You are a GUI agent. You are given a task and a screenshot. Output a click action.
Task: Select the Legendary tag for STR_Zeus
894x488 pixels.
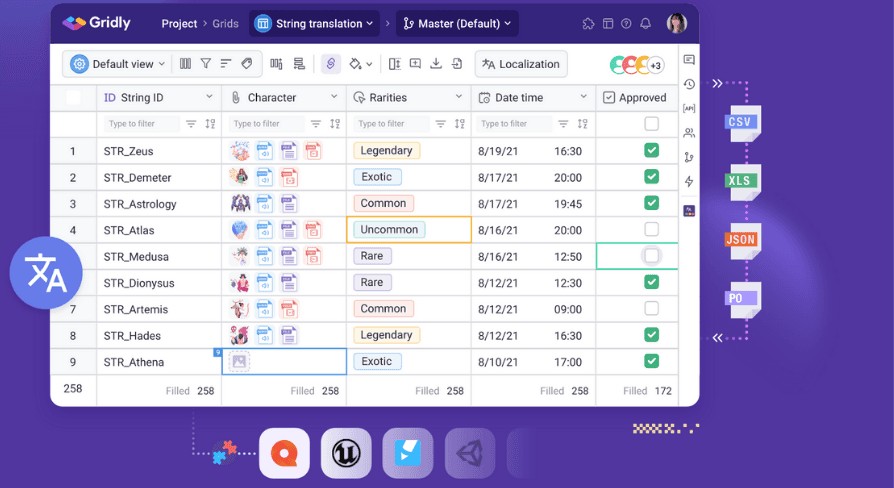(387, 151)
